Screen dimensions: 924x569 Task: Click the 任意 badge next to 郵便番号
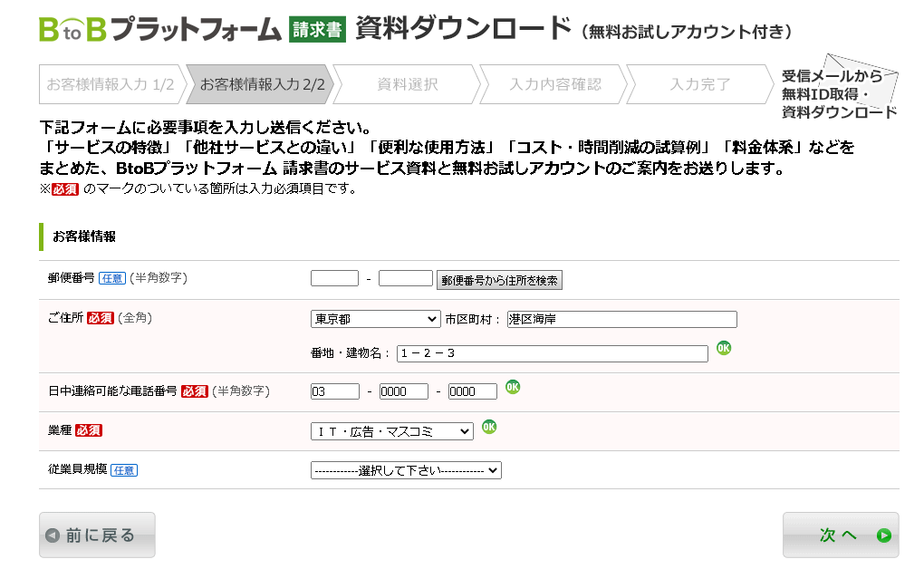[x=112, y=278]
